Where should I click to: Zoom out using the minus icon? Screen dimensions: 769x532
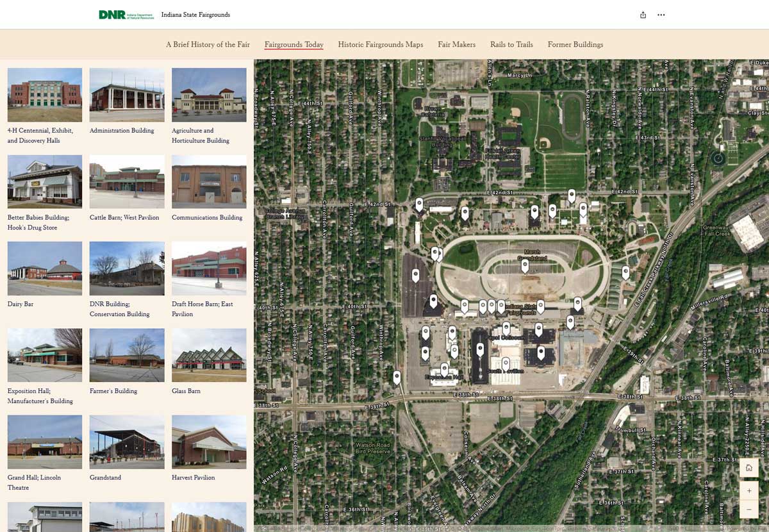pos(748,509)
